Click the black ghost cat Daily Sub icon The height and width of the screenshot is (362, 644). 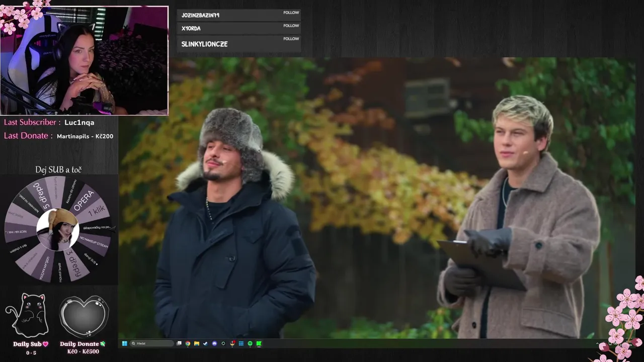(27, 315)
